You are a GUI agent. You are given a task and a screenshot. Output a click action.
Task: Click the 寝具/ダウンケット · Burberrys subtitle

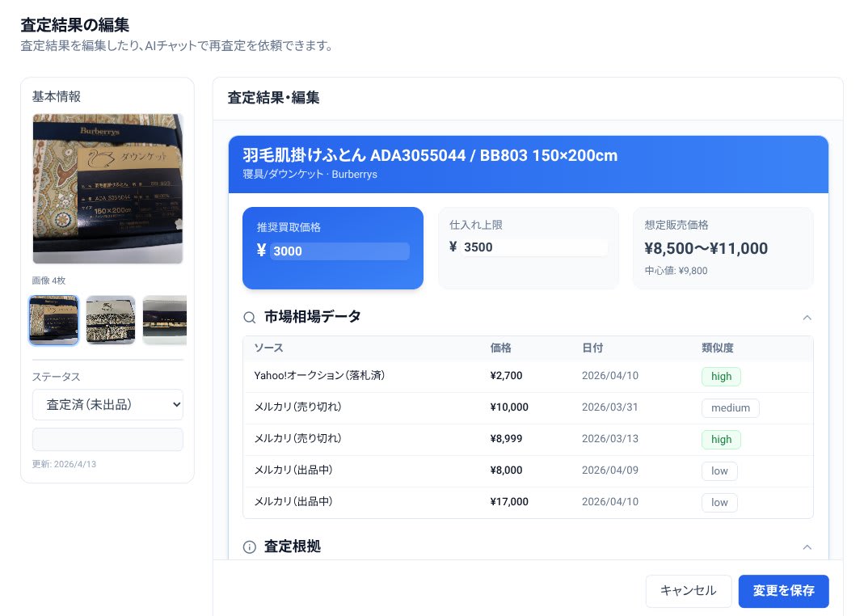(310, 174)
